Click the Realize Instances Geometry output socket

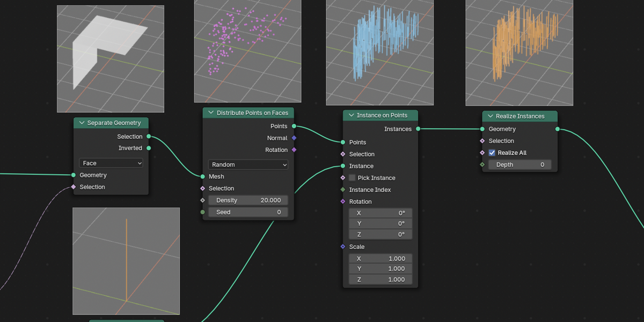click(558, 129)
